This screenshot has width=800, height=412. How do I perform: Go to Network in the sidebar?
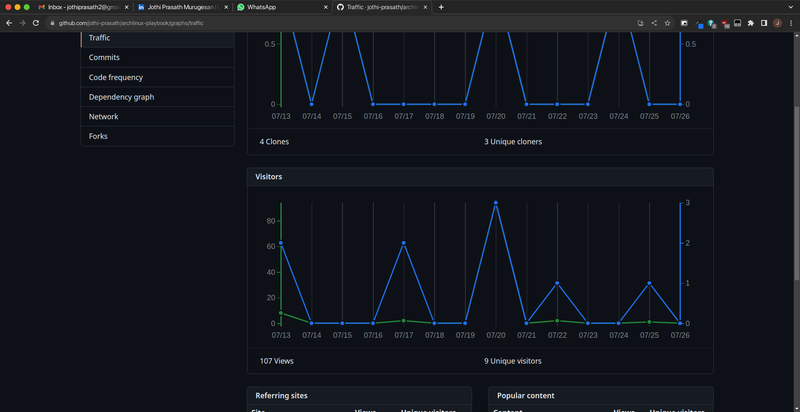pyautogui.click(x=103, y=116)
